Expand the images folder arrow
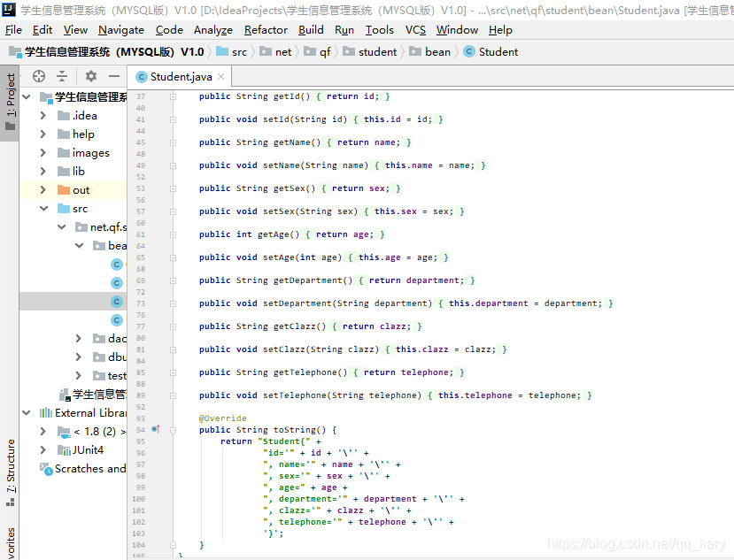This screenshot has height=560, width=734. point(43,153)
